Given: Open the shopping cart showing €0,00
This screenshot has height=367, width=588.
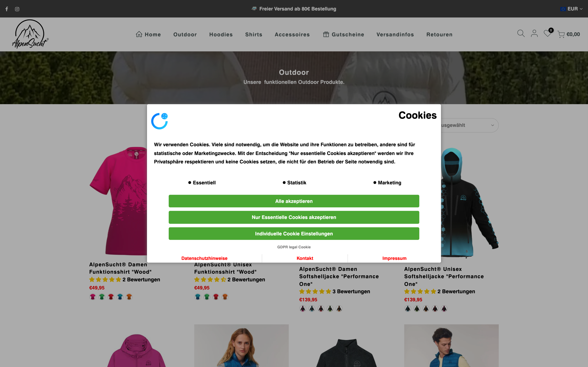Looking at the screenshot, I should pyautogui.click(x=568, y=34).
